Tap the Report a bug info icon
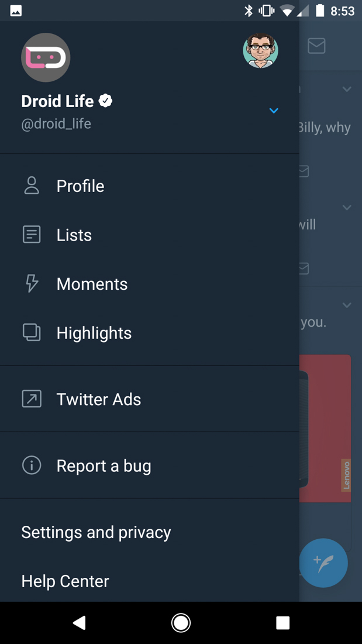 coord(32,465)
